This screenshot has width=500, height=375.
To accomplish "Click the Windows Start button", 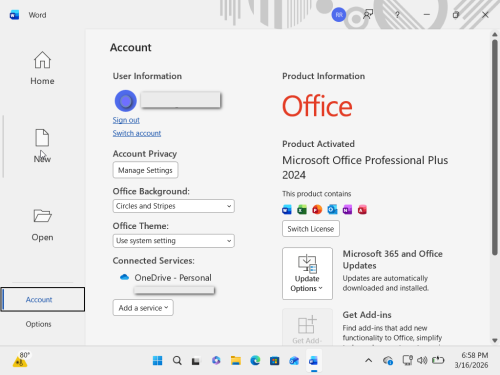I will 157,360.
